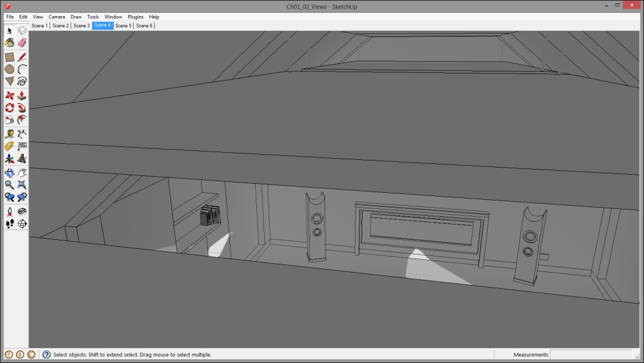Choose the Circle tool

[x=10, y=69]
